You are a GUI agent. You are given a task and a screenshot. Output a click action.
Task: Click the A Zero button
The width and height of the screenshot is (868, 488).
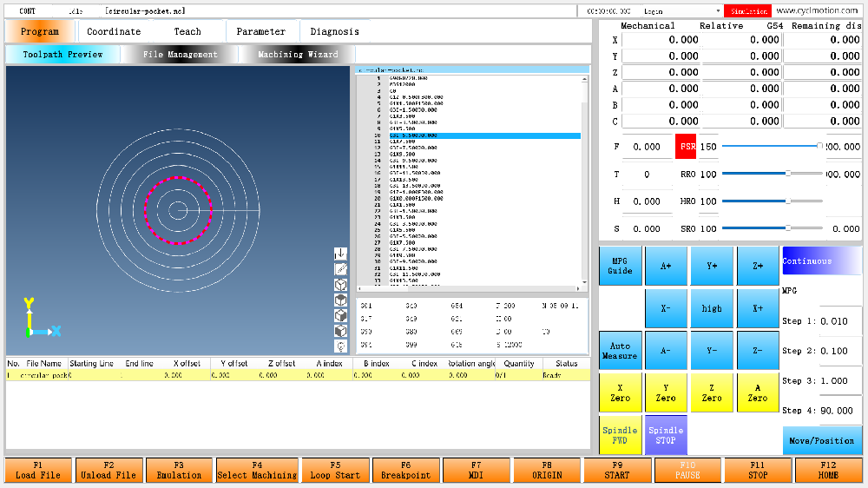click(758, 392)
